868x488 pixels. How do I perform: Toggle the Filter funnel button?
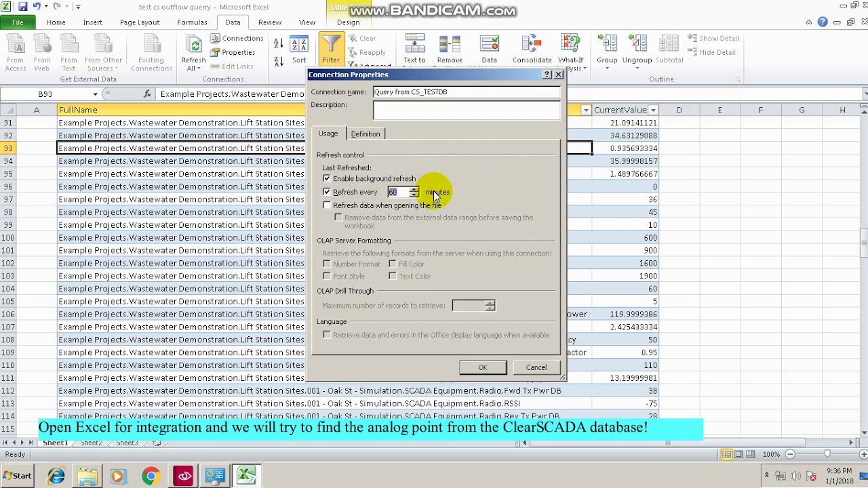click(331, 50)
